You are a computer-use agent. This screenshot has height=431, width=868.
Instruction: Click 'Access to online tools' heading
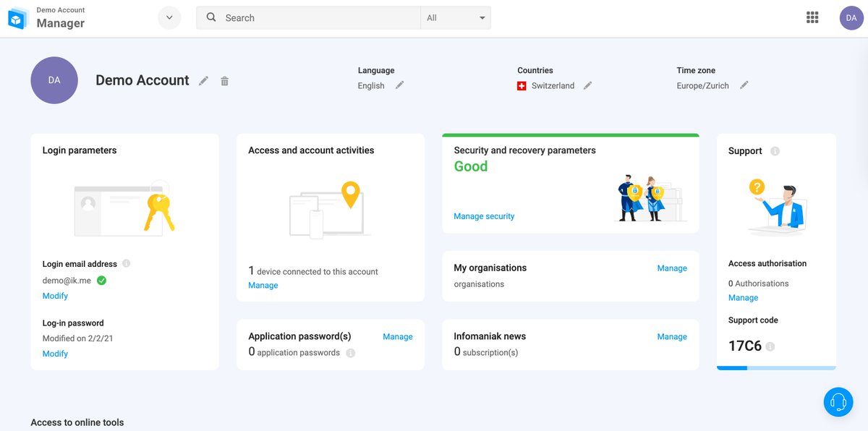click(77, 422)
